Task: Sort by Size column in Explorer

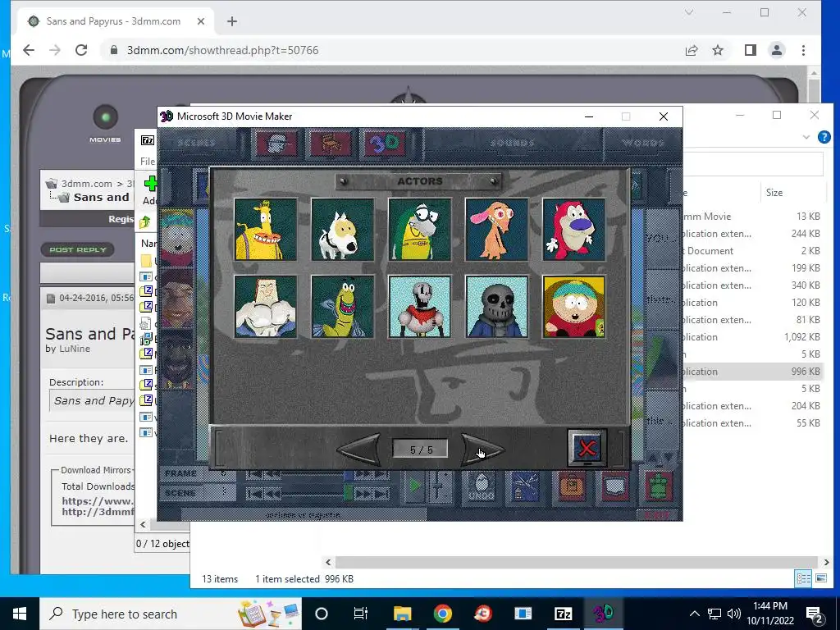Action: [x=774, y=193]
